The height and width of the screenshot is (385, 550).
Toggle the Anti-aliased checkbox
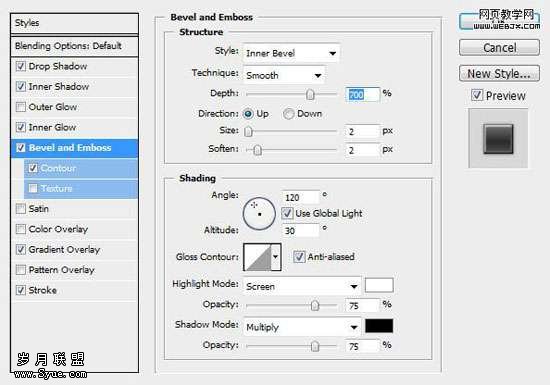299,257
